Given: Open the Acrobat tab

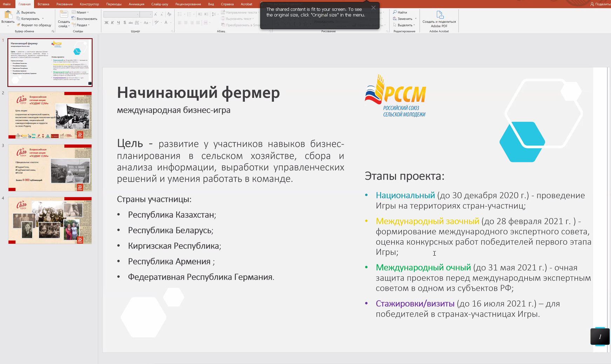Looking at the screenshot, I should point(246,4).
